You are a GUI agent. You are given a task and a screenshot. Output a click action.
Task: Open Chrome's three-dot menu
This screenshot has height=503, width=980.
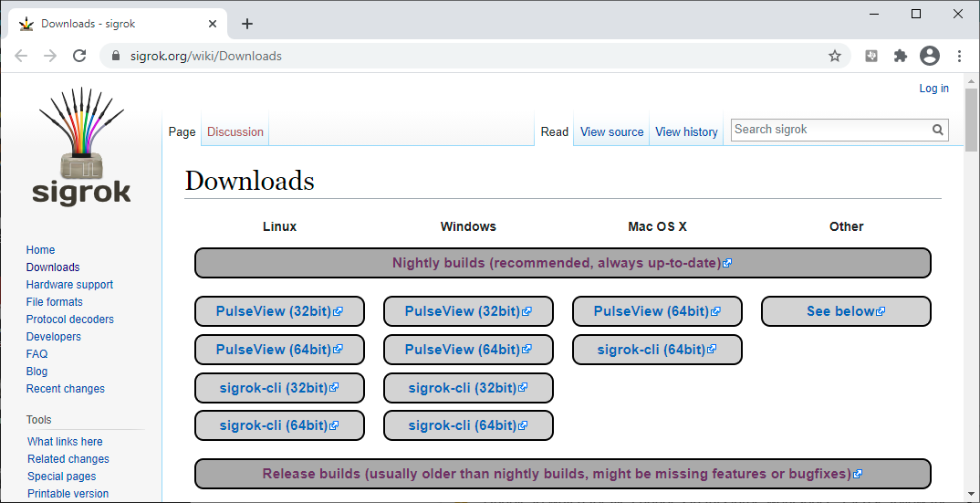tap(959, 56)
